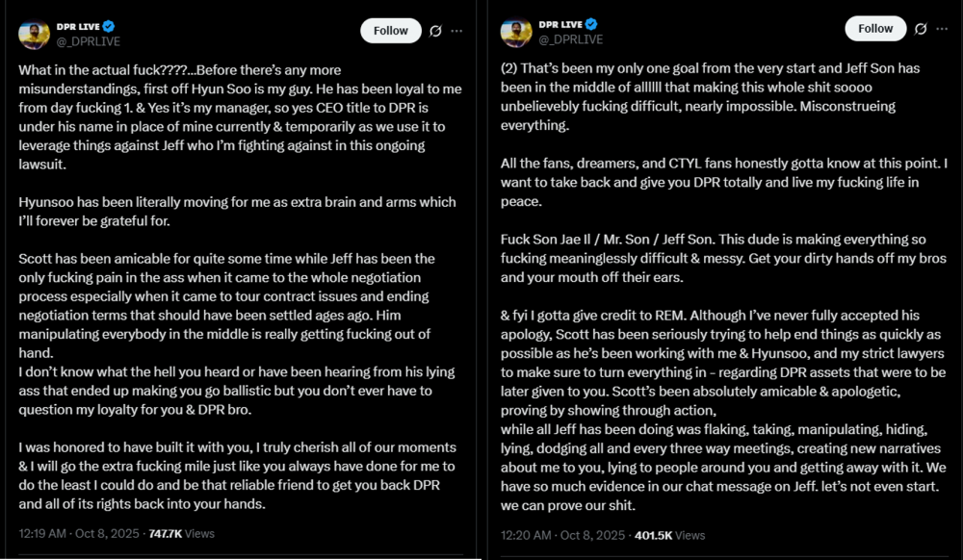Open the 747.7K Views count
This screenshot has width=963, height=560.
(x=178, y=532)
